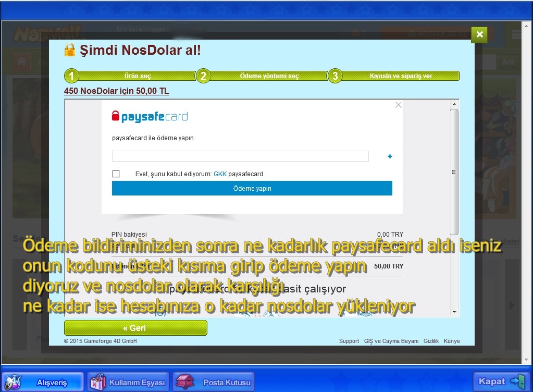Viewport: 533px width, 392px height.
Task: Click the exit door arrow icon on Kapat
Action: click(x=518, y=382)
